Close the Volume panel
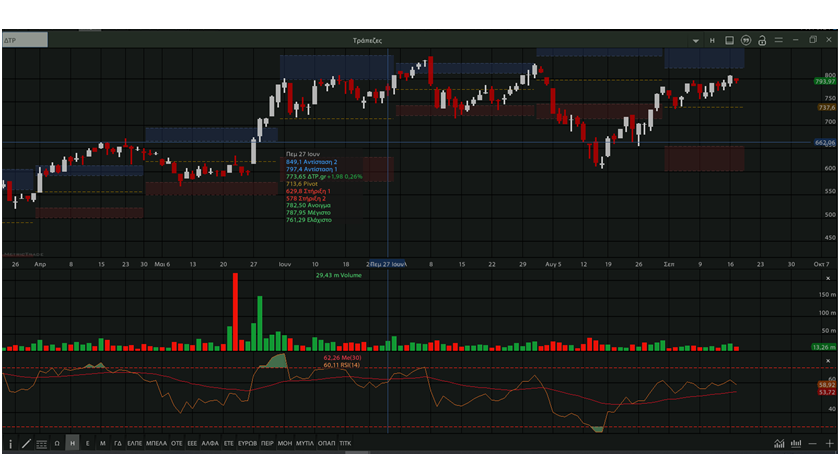 [x=828, y=278]
